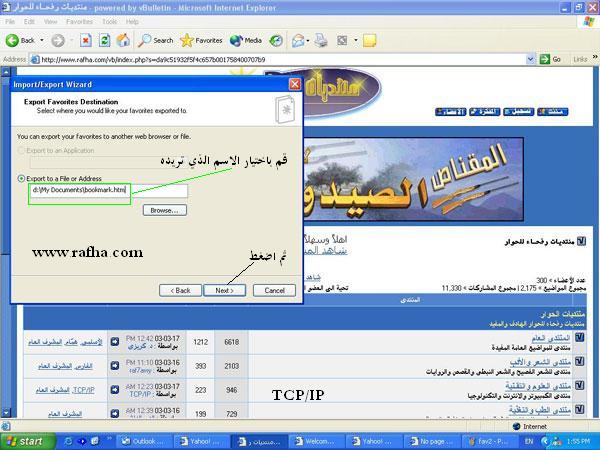The height and width of the screenshot is (450, 600).
Task: Expand the address bar dropdown list
Action: pos(530,59)
